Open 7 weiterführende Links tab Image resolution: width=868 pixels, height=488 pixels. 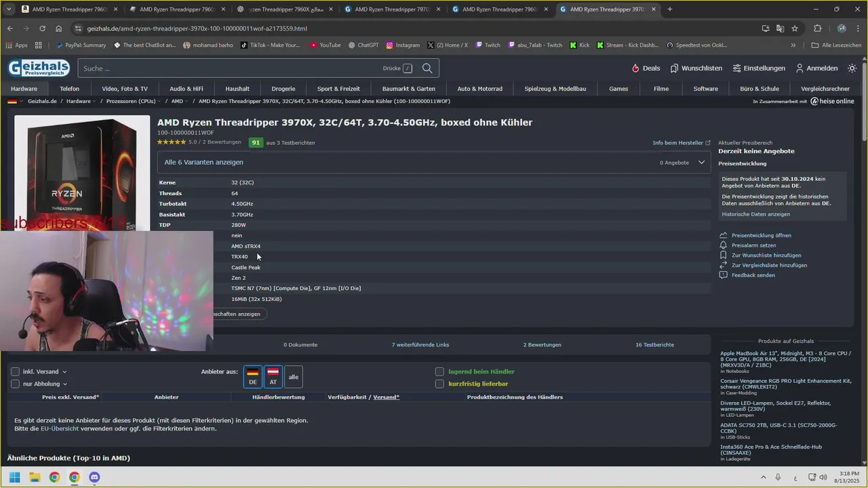point(420,344)
